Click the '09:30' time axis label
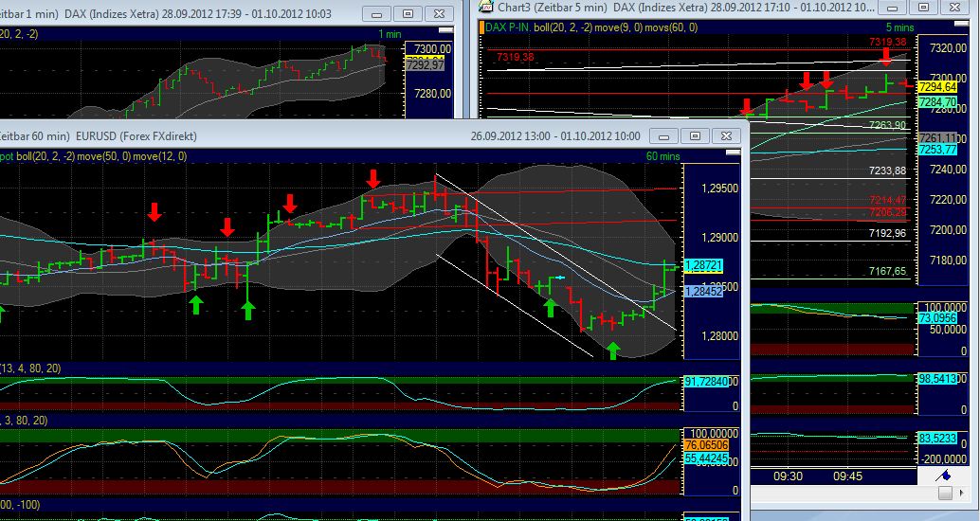The width and height of the screenshot is (980, 521). point(789,476)
